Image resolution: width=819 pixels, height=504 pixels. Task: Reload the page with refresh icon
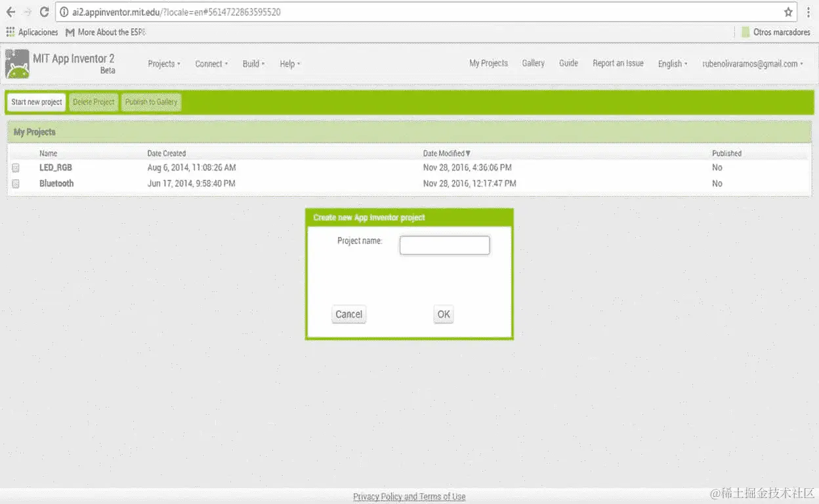pyautogui.click(x=45, y=12)
